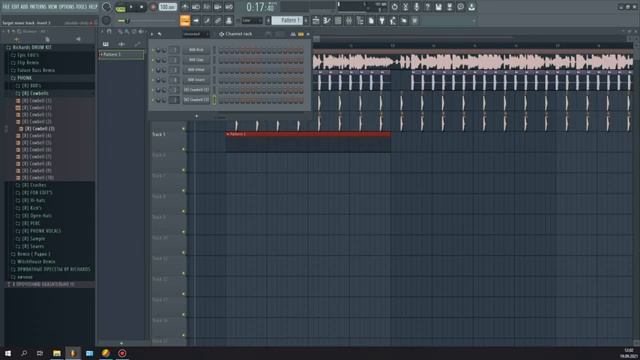Select Pattern 1 in the picker panel
Viewport: 640px width, 360px height.
(121, 54)
